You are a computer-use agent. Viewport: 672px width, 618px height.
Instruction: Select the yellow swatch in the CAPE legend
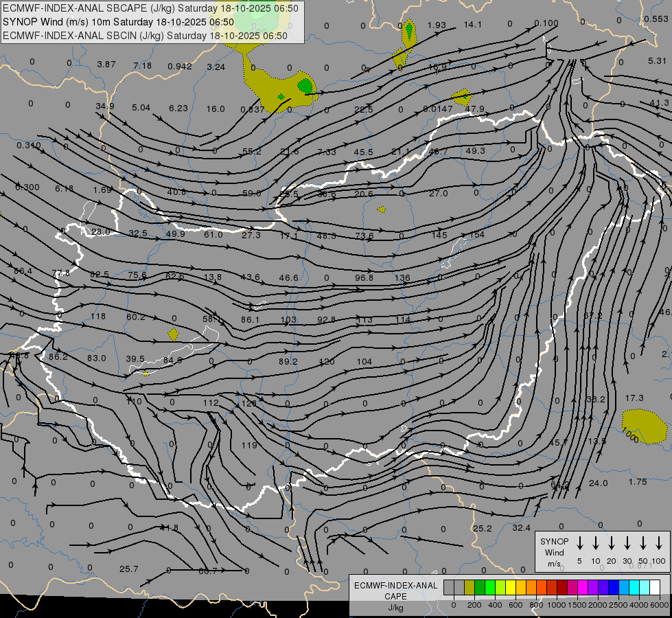coord(511,587)
